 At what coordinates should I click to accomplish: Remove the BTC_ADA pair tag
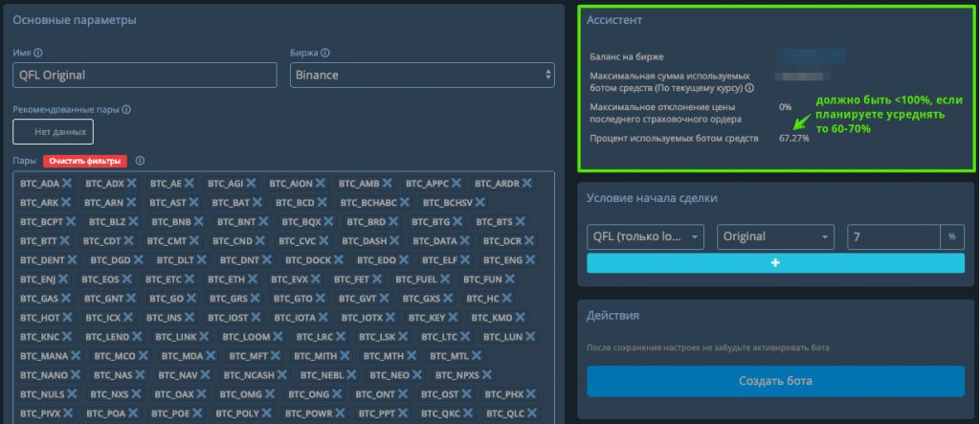(x=68, y=183)
